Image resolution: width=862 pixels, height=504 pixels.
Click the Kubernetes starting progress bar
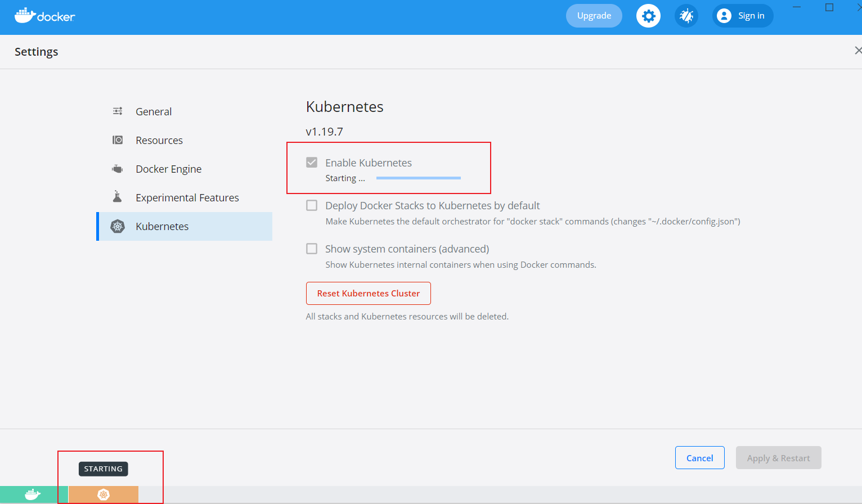tap(419, 178)
